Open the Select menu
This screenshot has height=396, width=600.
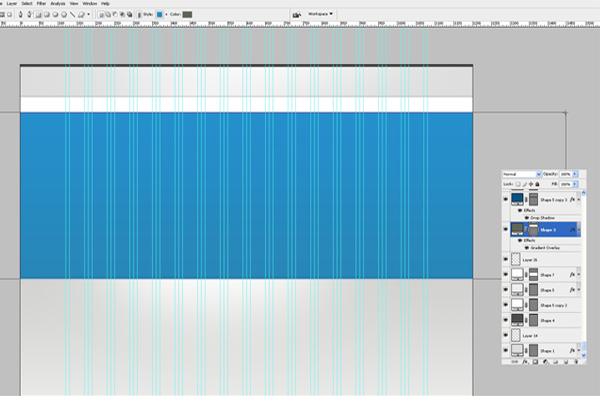tap(27, 3)
